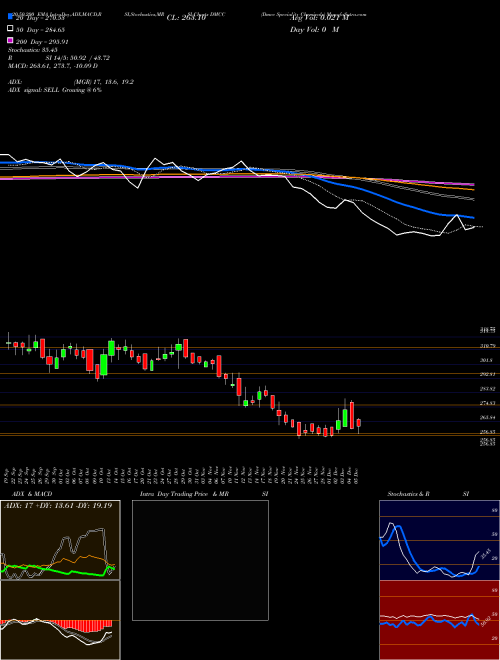
Task: Click the blue 20 Day legend swatch
Action: click(x=10, y=16)
